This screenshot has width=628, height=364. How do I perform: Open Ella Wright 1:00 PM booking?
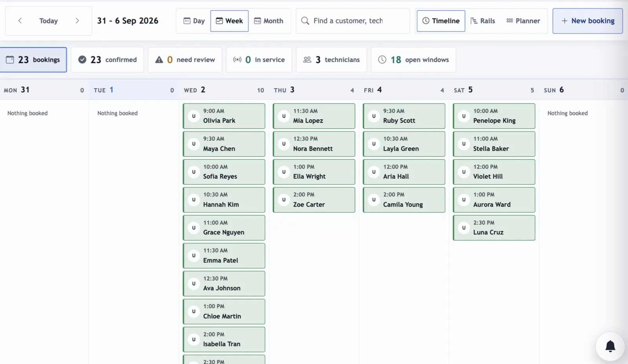[x=314, y=172]
